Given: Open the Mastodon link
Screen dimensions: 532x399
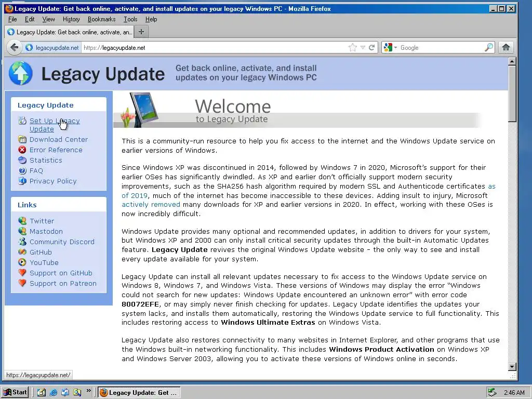Looking at the screenshot, I should [46, 231].
